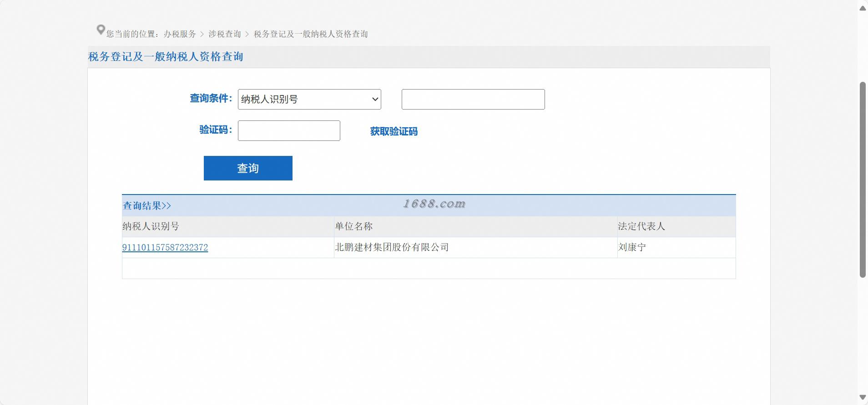Click the scrollbar up arrow
Viewport: 868px width, 405px height.
[x=863, y=8]
